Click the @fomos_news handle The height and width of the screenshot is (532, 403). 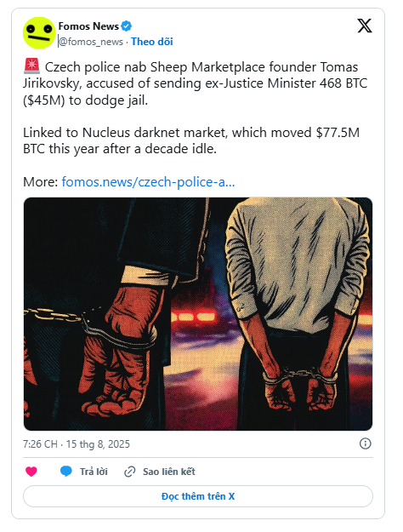click(91, 42)
